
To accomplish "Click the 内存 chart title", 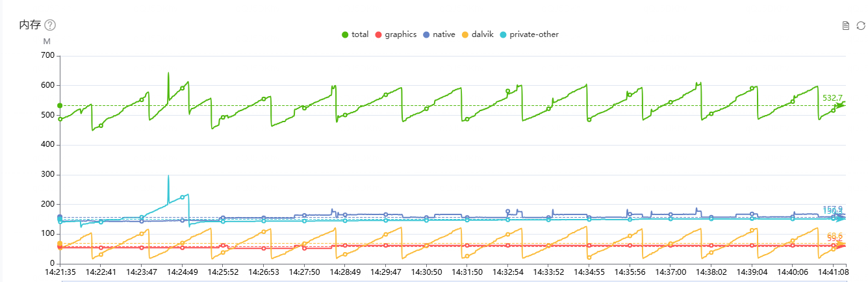I will (30, 25).
